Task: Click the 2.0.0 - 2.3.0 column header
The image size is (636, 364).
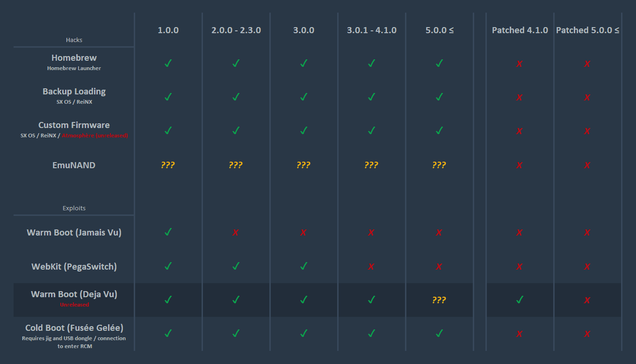Action: click(236, 30)
